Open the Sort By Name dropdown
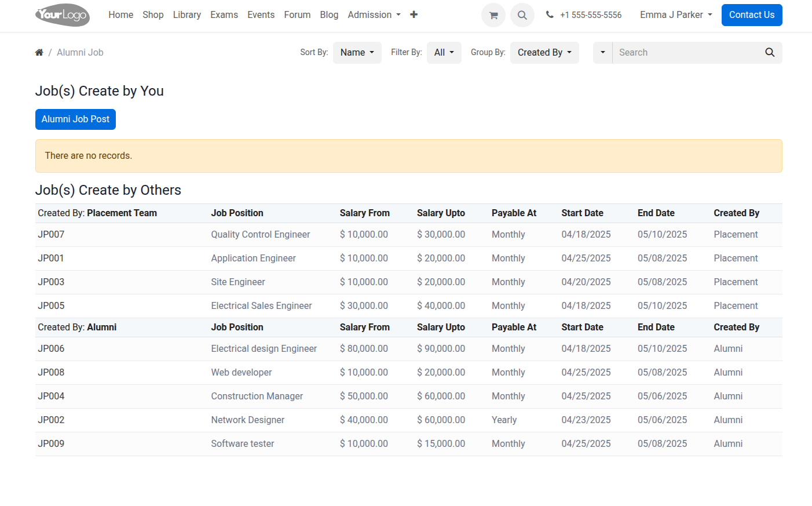This screenshot has width=812, height=506. 357,53
